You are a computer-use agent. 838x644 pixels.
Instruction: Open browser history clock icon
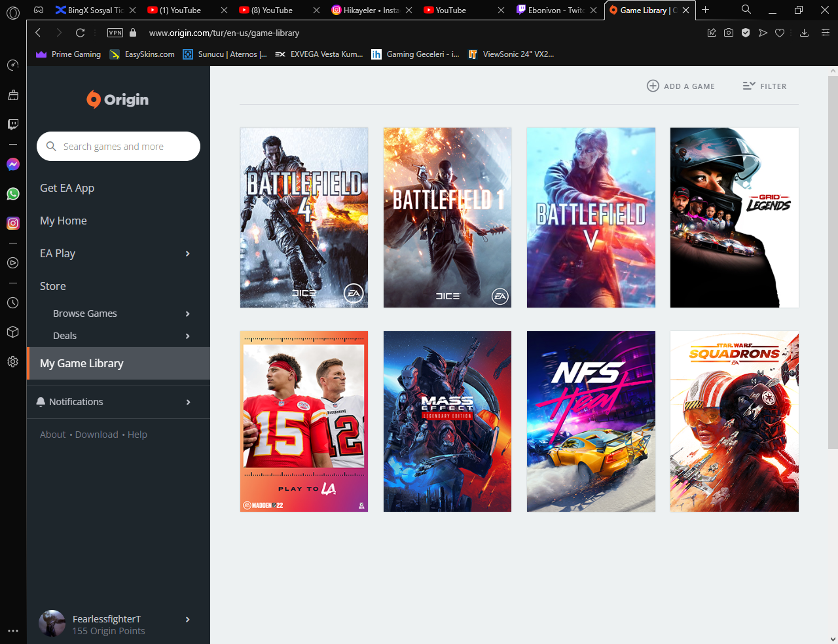pos(12,303)
